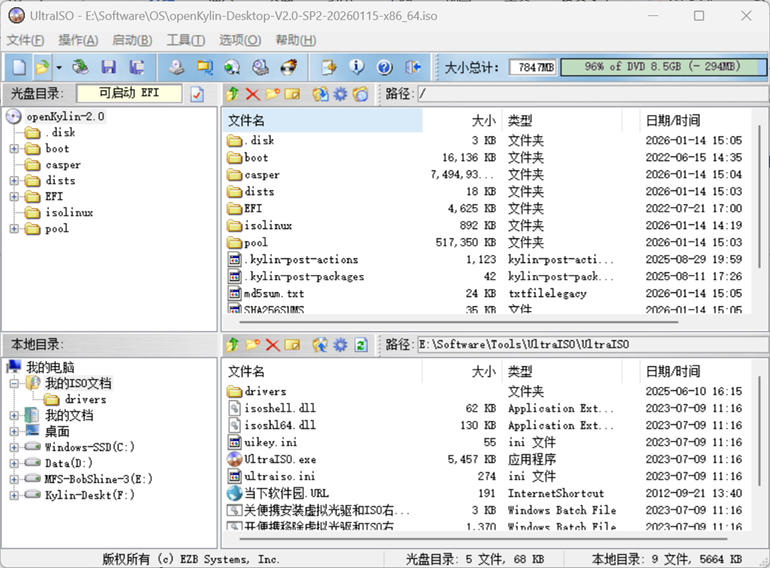Viewport: 770px width, 568px height.
Task: Click gear icon in disc pane toolbar
Action: [340, 94]
